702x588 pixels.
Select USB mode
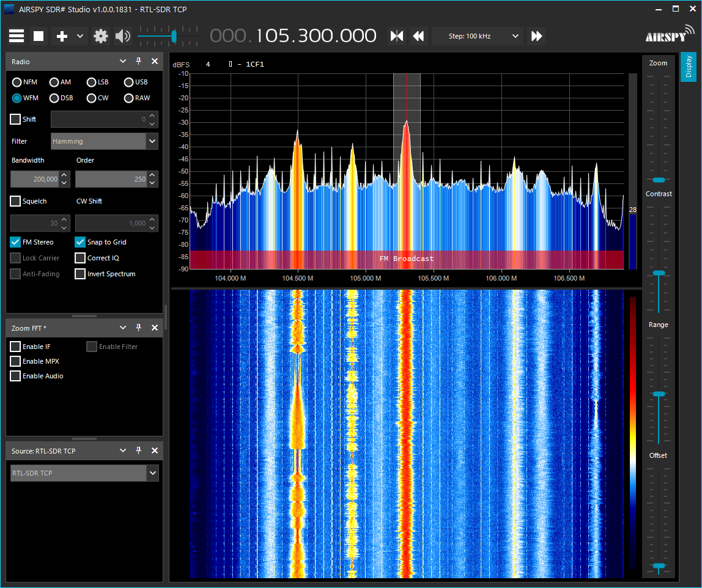pyautogui.click(x=136, y=82)
